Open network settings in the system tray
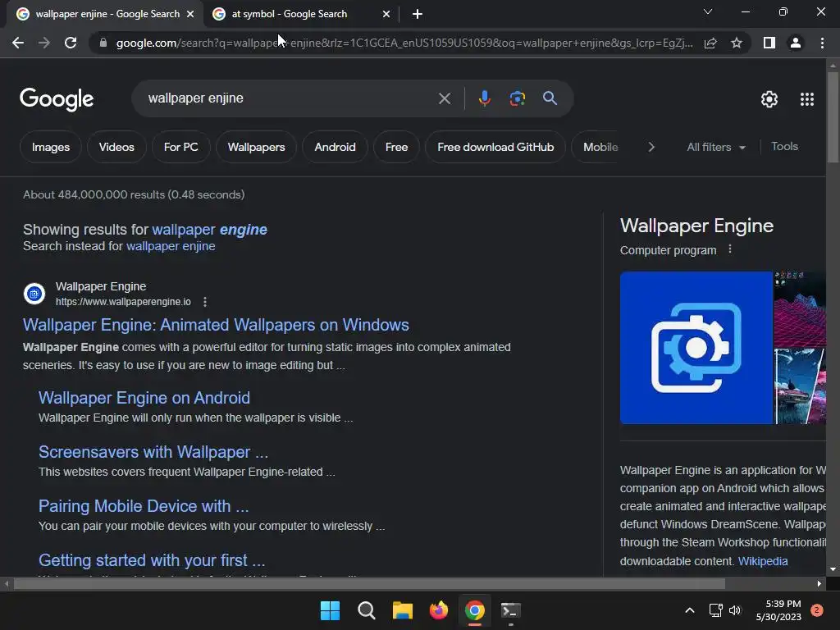This screenshot has height=630, width=840. (x=715, y=610)
